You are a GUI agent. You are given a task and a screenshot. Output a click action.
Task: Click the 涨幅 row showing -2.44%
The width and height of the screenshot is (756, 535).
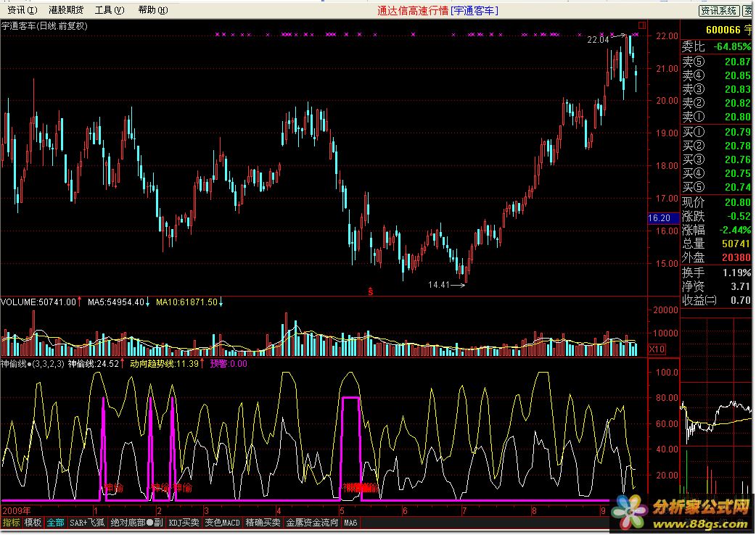pyautogui.click(x=716, y=231)
